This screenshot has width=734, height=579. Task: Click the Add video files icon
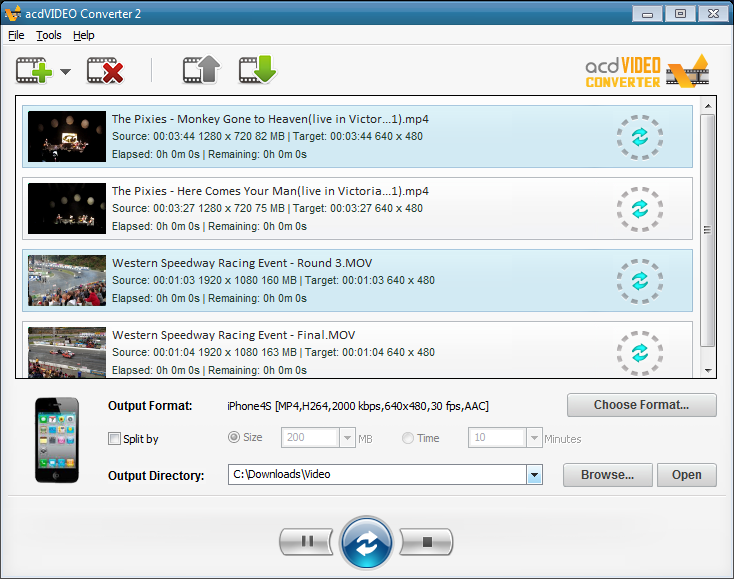[x=34, y=71]
